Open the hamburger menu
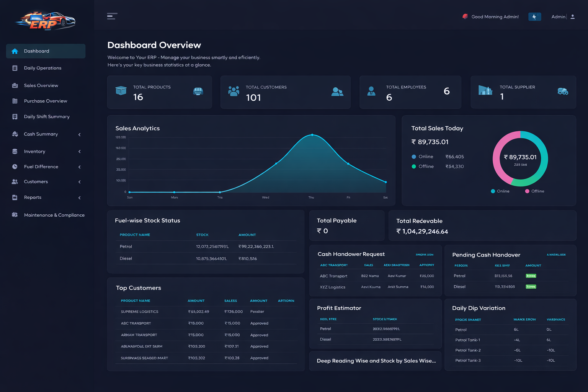588x392 pixels. 112,16
